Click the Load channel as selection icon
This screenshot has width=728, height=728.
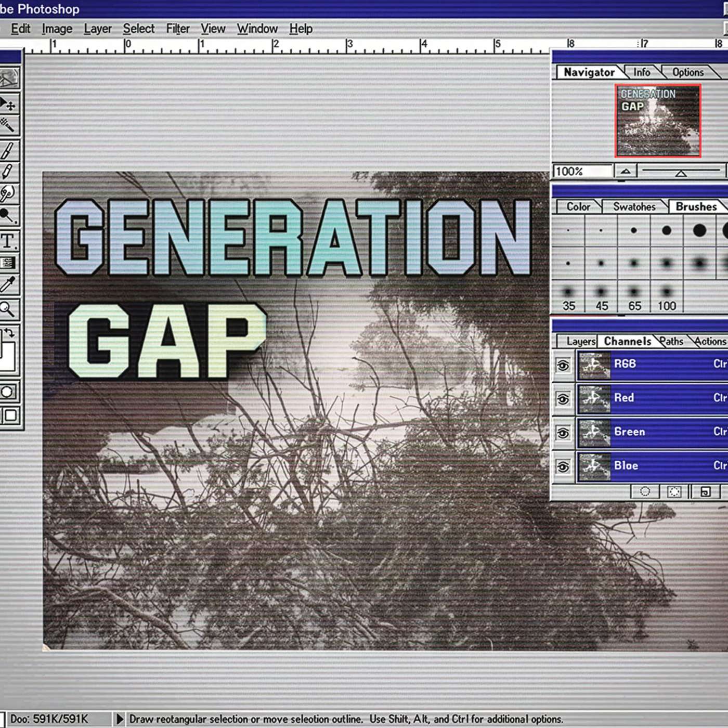point(645,491)
